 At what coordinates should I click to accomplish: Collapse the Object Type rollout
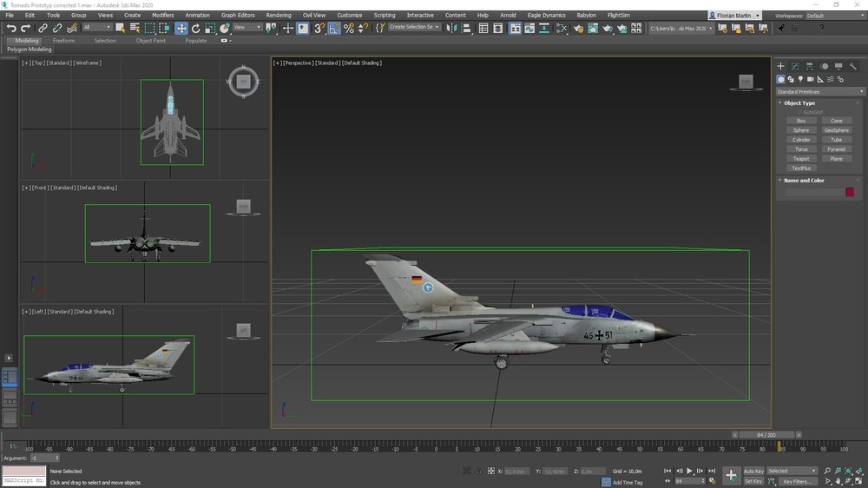[799, 103]
